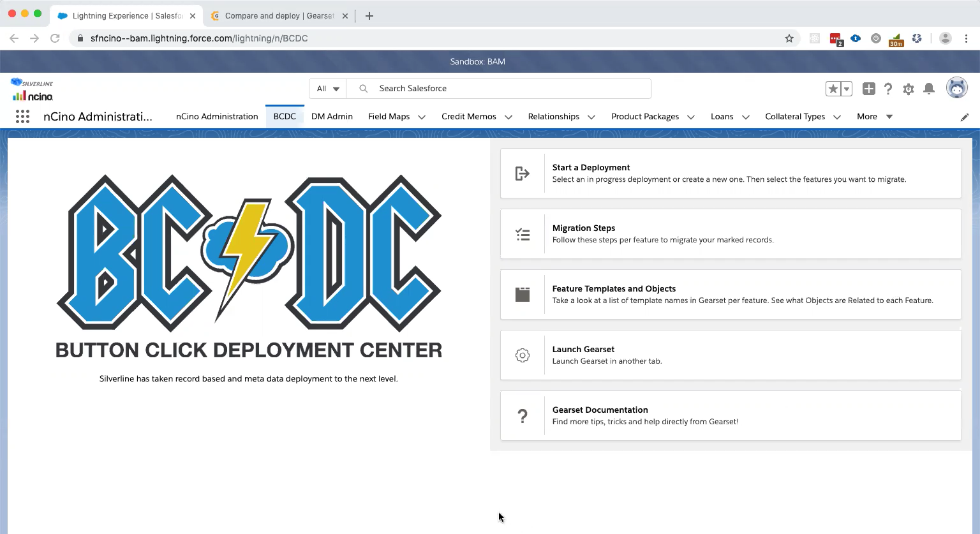The image size is (980, 534).
Task: Bookmark this page with the star icon
Action: [789, 38]
